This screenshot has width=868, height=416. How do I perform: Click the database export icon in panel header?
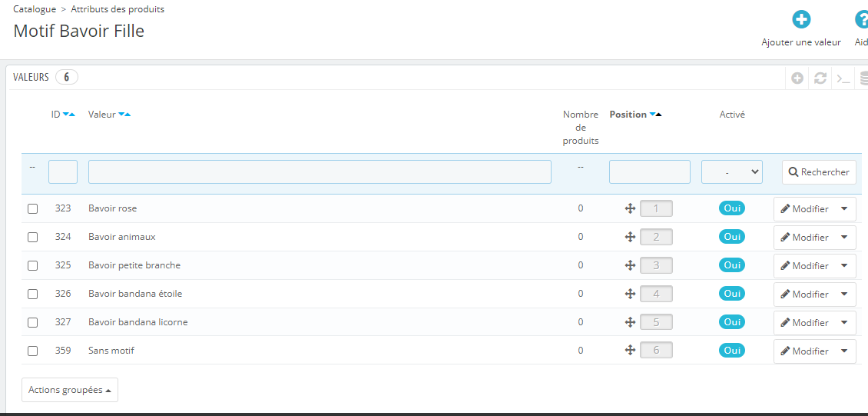(x=863, y=78)
